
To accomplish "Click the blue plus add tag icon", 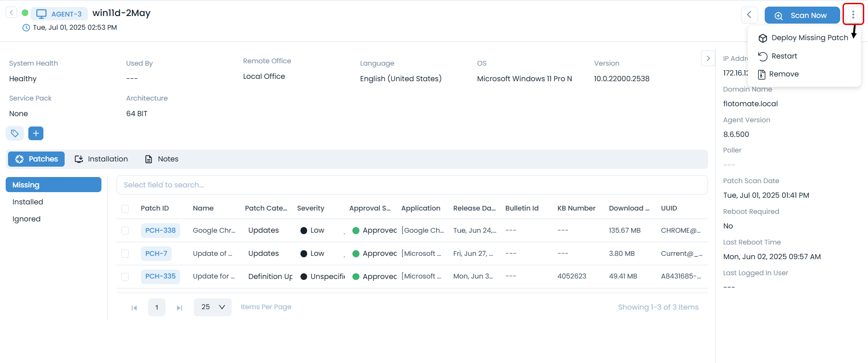I will (x=36, y=134).
